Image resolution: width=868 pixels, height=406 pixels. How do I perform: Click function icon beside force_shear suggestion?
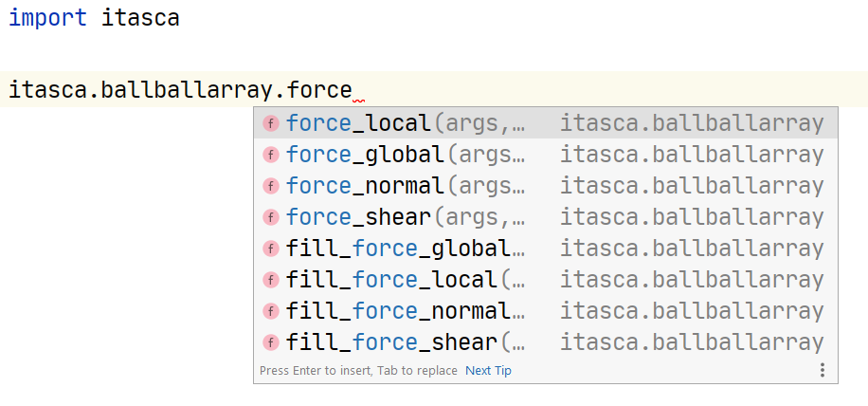click(270, 217)
